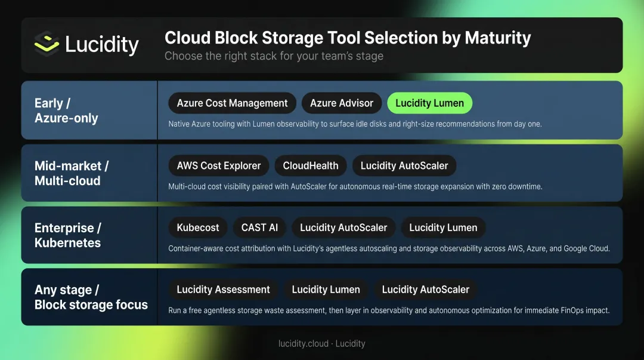Click the Enterprise / Kubernetes row label

(x=68, y=235)
